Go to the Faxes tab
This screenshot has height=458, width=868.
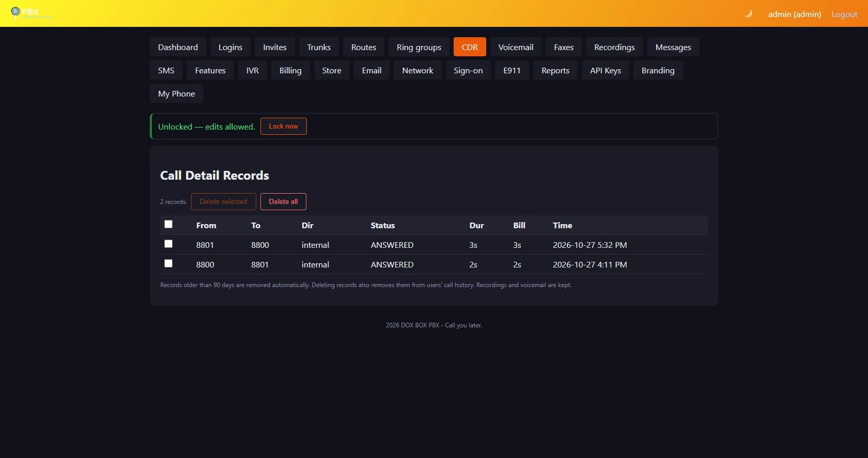tap(564, 47)
